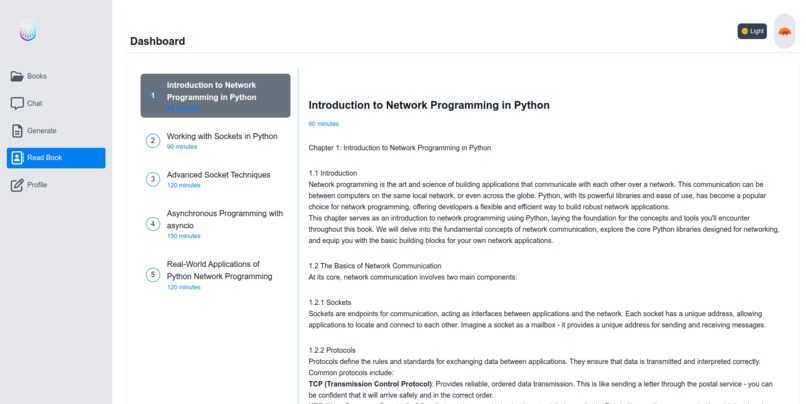Screen dimensions: 806x404
Task: Click the bold TCP (Transmission Control Protocol) text
Action: tap(370, 384)
